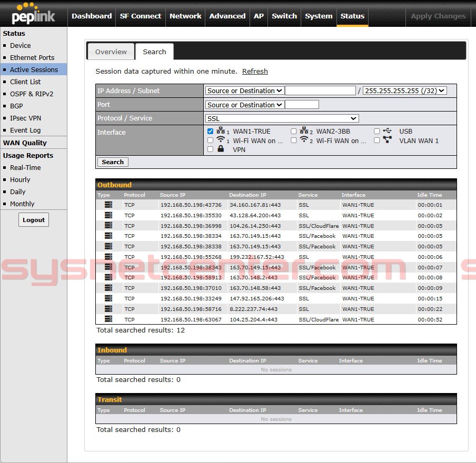This screenshot has width=476, height=463.
Task: Click the VPN padlock icon
Action: click(221, 149)
